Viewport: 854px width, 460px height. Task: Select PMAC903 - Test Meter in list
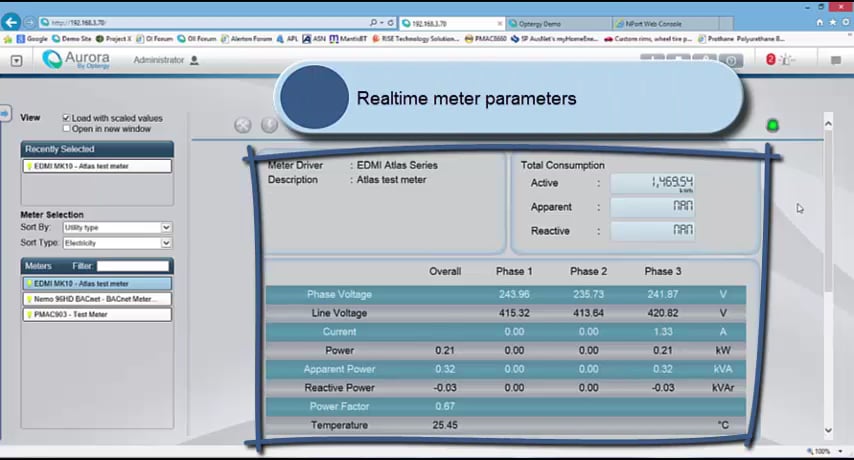pos(97,315)
